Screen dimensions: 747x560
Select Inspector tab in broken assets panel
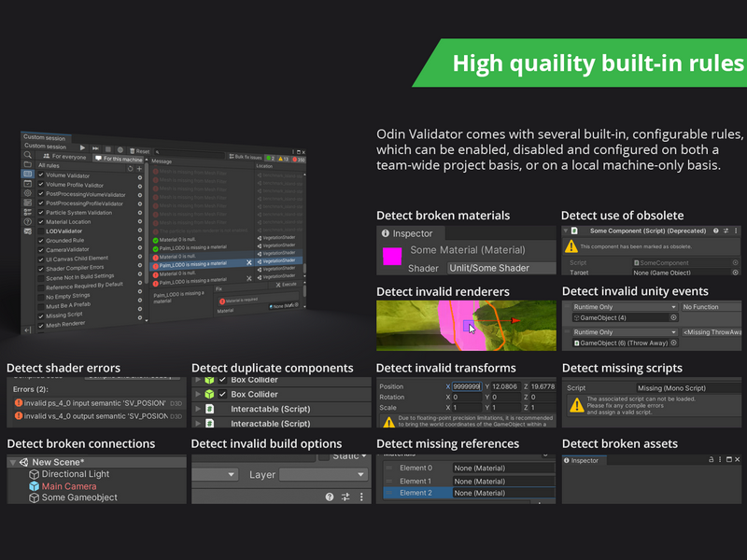coord(585,460)
